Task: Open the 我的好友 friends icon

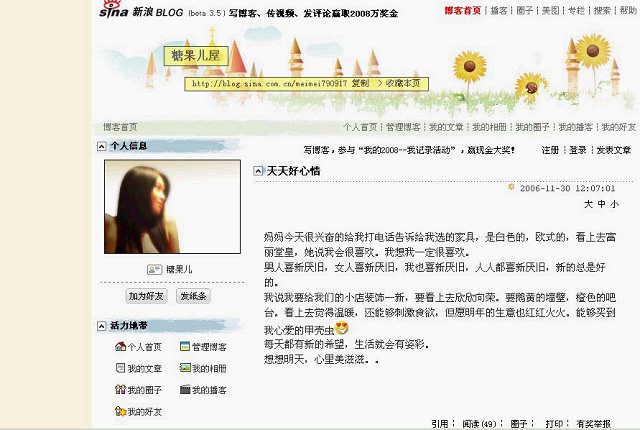Action: point(120,411)
